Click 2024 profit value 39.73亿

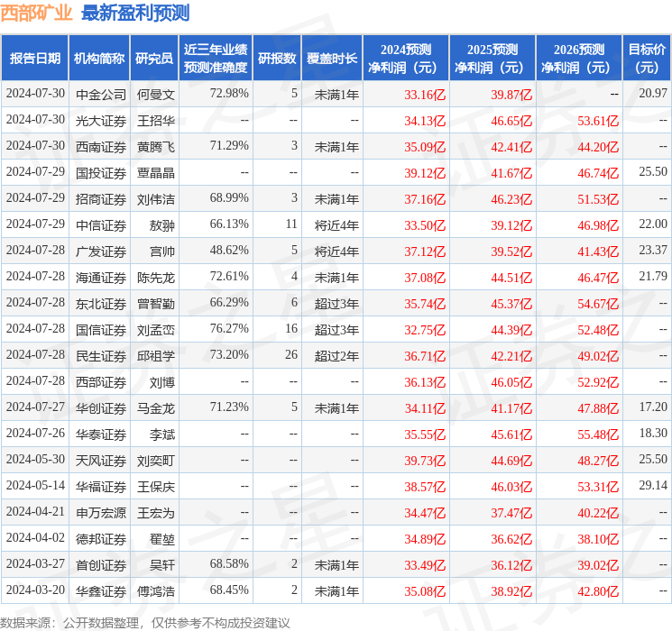click(425, 460)
